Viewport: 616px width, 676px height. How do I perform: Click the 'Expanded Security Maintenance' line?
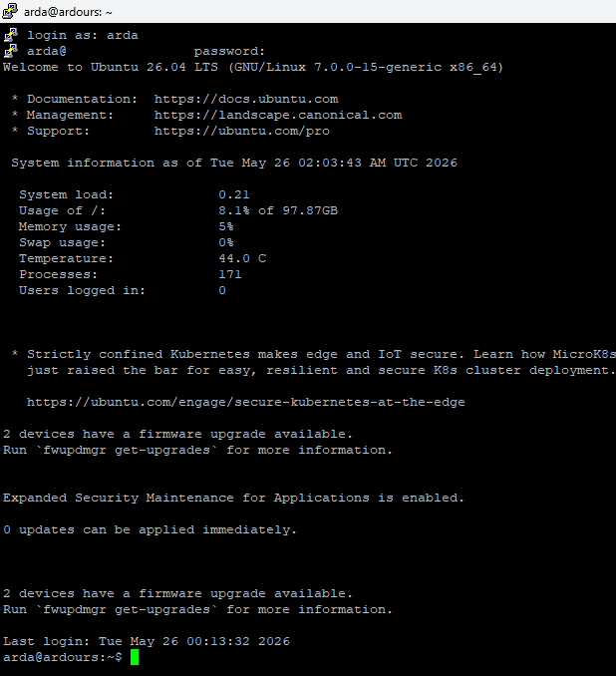(233, 498)
